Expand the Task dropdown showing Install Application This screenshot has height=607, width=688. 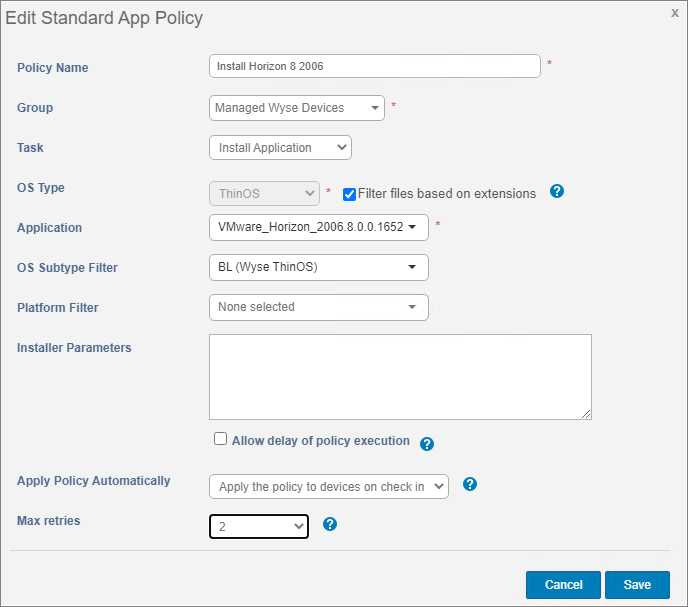(x=280, y=148)
